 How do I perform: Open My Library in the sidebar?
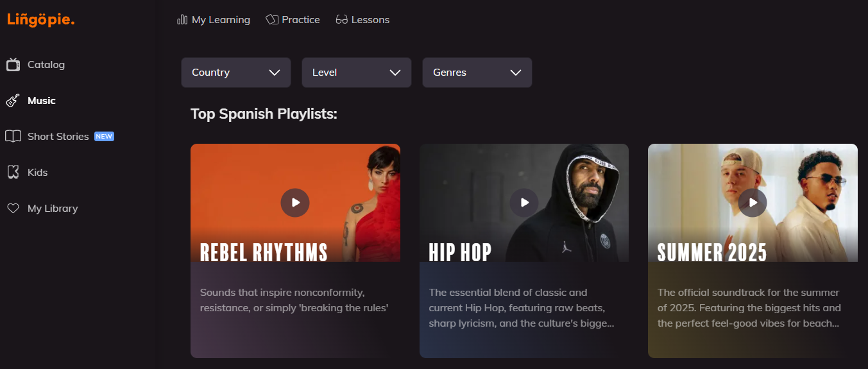(x=53, y=209)
